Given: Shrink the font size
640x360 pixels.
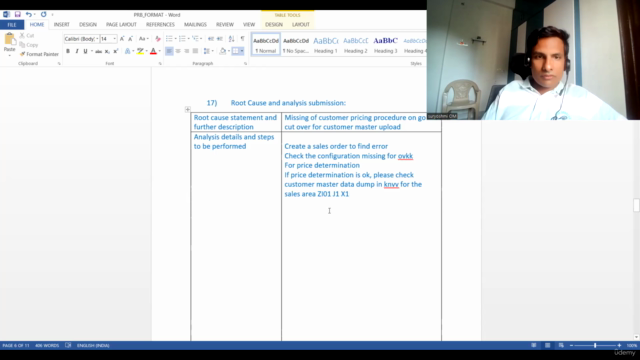Looking at the screenshot, I should click(130, 39).
